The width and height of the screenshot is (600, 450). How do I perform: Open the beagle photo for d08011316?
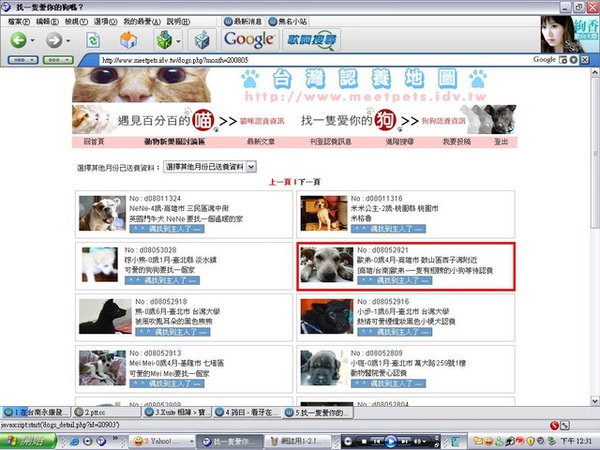pos(324,213)
